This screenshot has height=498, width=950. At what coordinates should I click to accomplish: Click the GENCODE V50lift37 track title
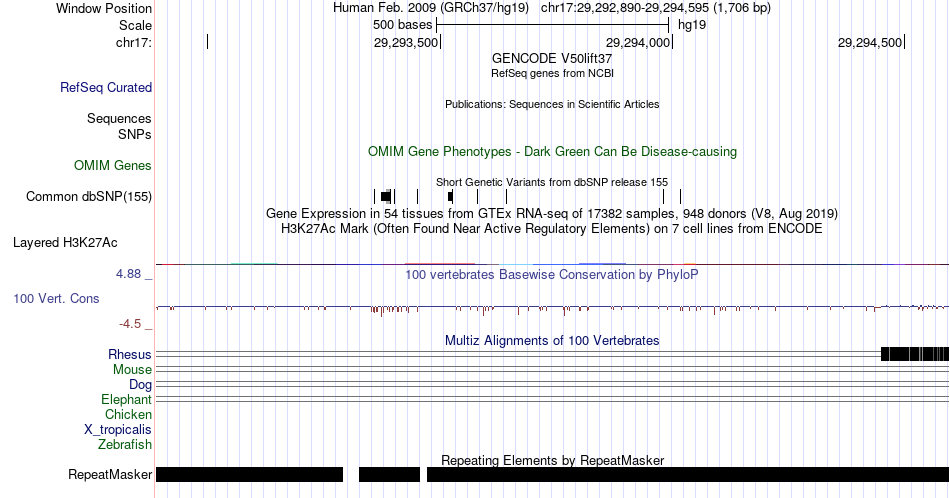pos(552,59)
